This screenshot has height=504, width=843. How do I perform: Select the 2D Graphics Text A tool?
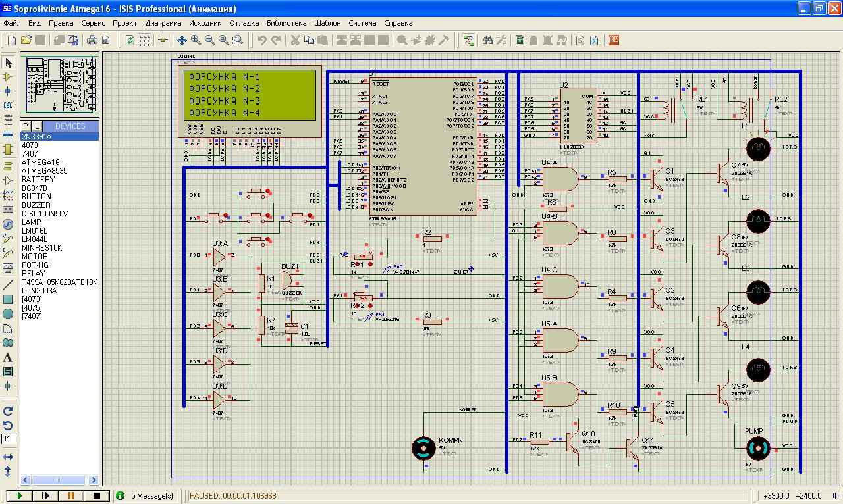point(8,357)
